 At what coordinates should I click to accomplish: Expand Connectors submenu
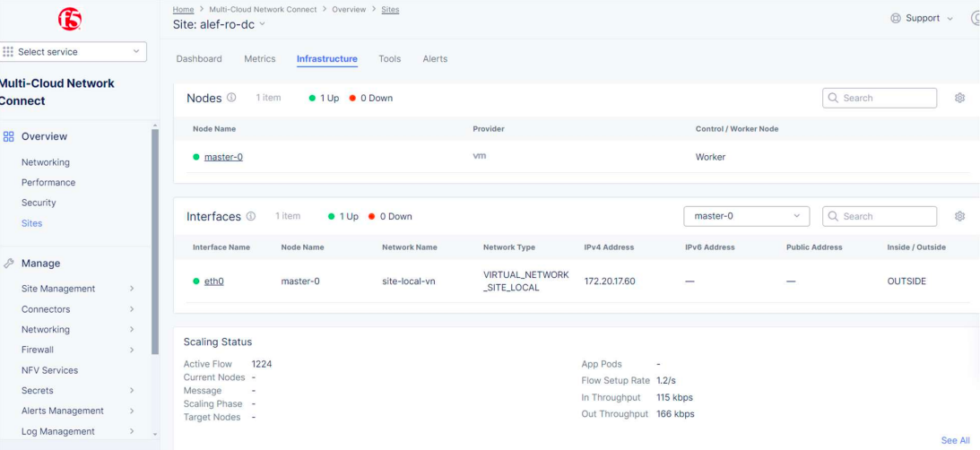point(132,309)
